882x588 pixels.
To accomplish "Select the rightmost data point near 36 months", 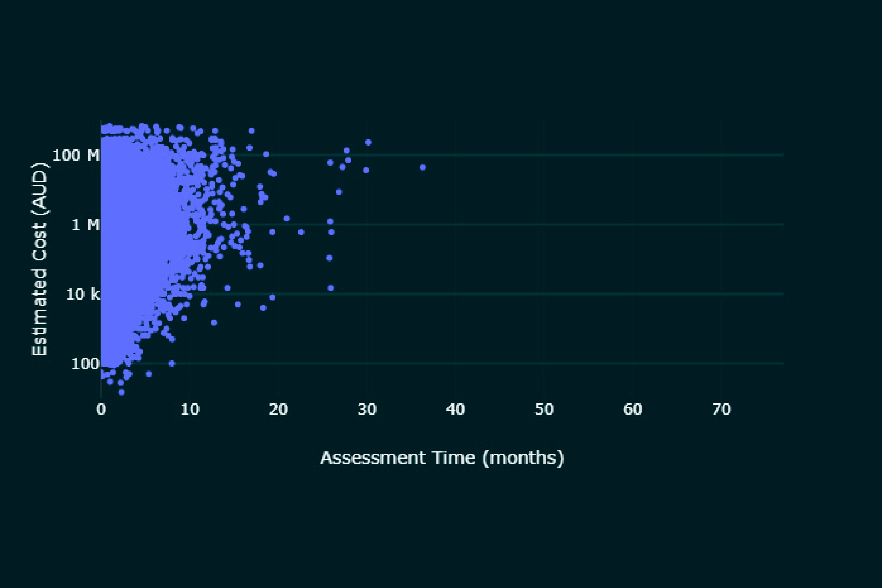I will (422, 167).
